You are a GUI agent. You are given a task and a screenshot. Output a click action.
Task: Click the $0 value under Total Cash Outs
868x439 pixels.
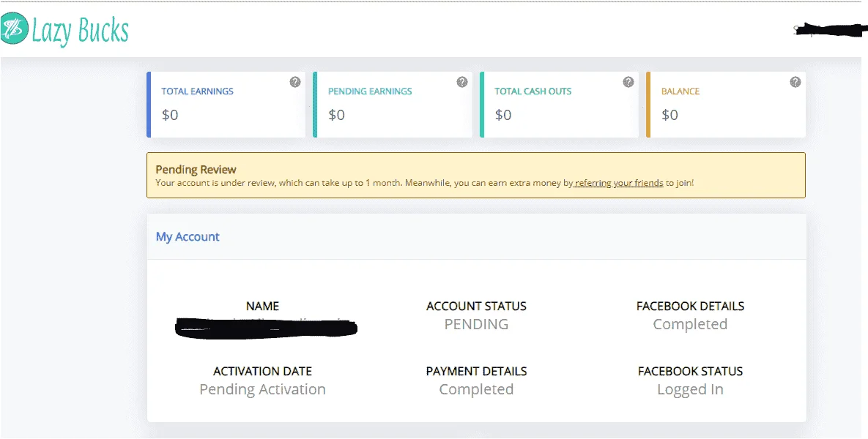pos(503,115)
